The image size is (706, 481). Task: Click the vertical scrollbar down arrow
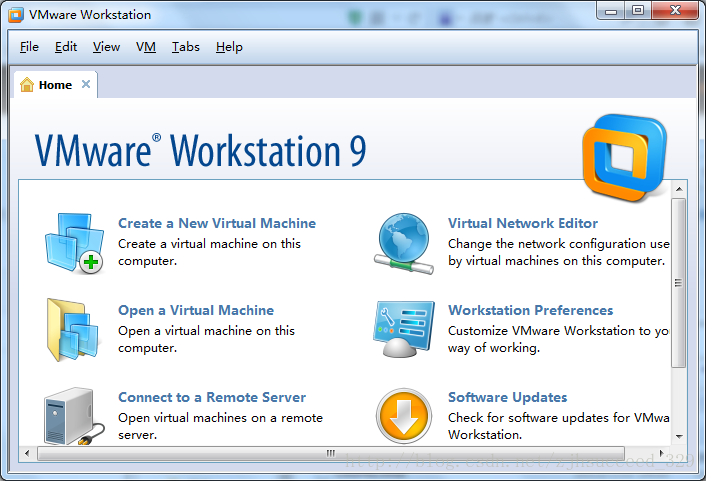tap(679, 436)
